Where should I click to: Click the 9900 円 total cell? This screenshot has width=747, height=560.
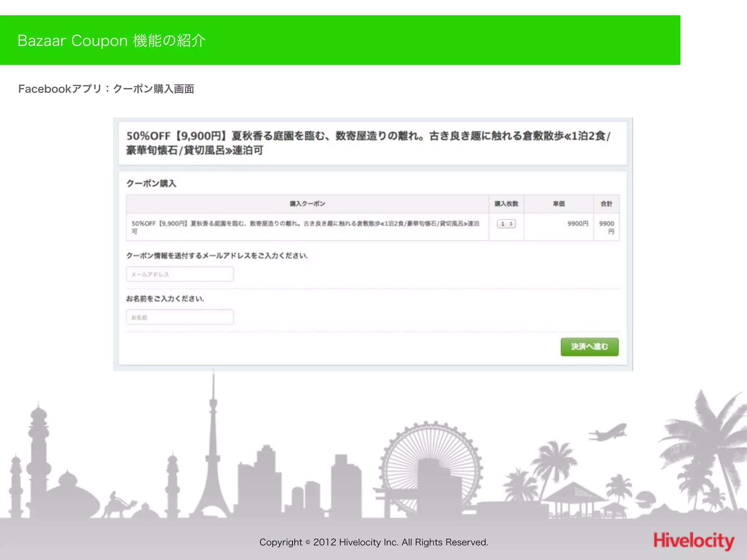point(607,227)
